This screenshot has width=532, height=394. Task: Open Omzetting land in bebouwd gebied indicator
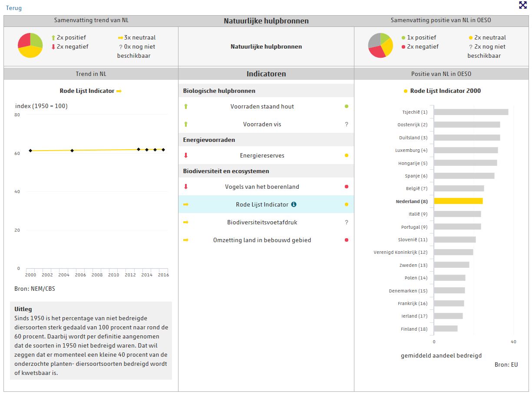[x=262, y=240]
